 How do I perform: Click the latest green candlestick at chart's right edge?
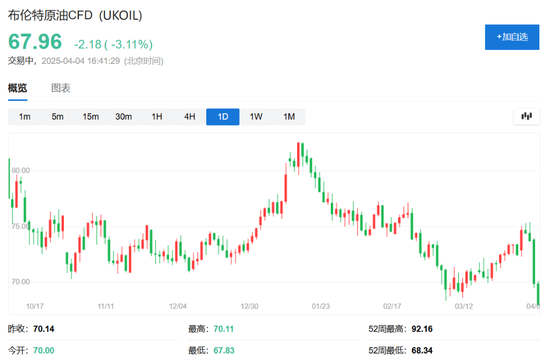538,293
